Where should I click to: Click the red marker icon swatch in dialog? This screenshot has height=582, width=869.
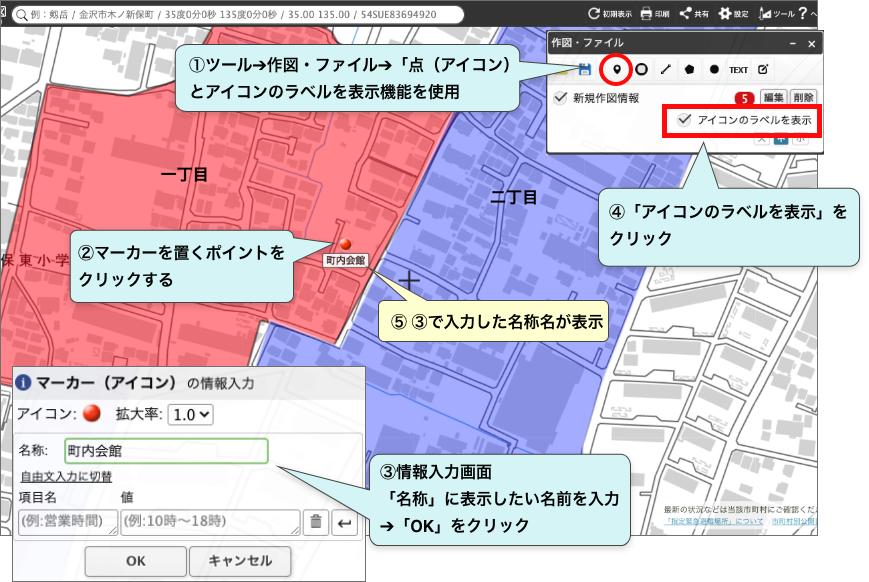click(92, 414)
